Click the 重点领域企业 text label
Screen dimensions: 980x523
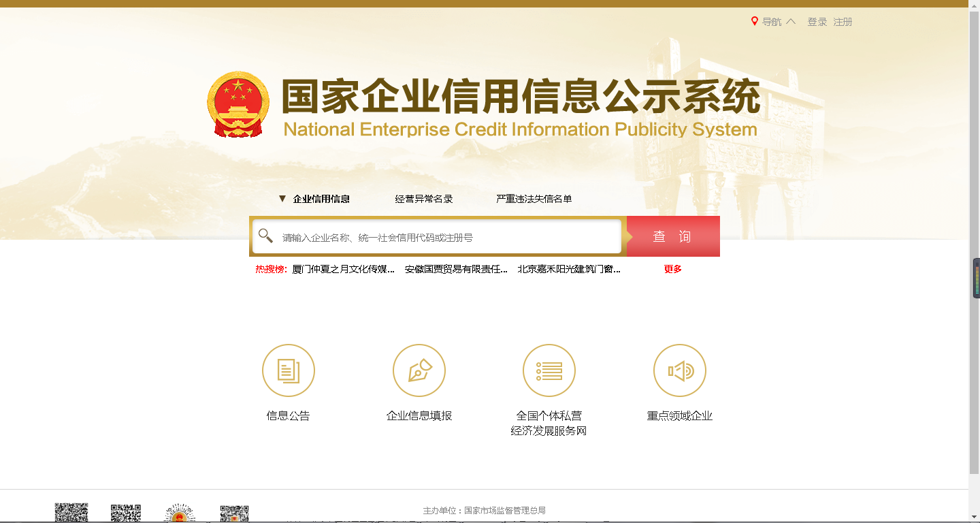pyautogui.click(x=680, y=415)
